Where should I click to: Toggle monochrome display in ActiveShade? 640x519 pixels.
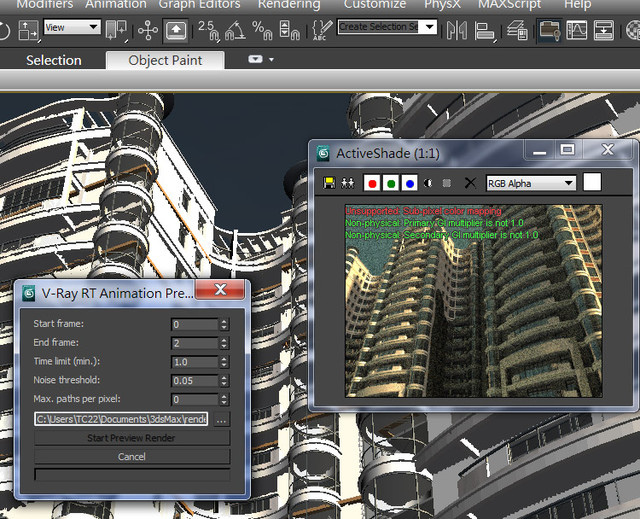[x=447, y=183]
